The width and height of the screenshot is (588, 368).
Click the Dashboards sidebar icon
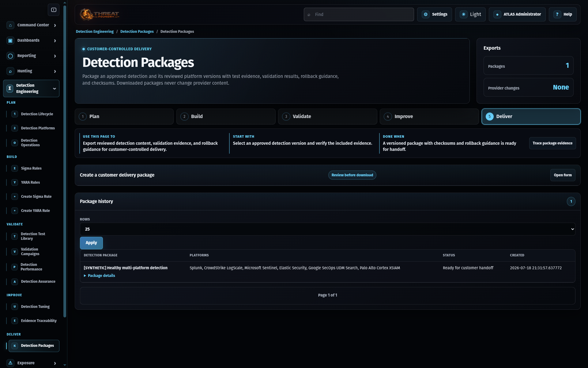point(10,40)
